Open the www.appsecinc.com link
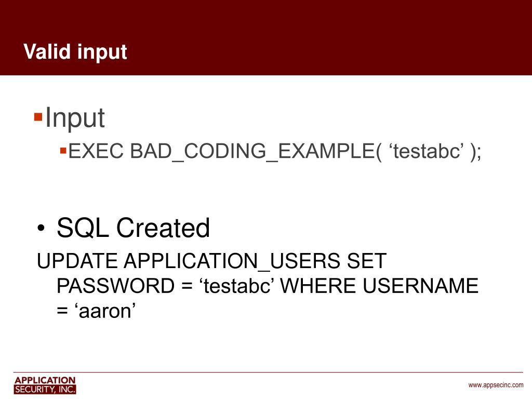This screenshot has width=532, height=399. 496,385
